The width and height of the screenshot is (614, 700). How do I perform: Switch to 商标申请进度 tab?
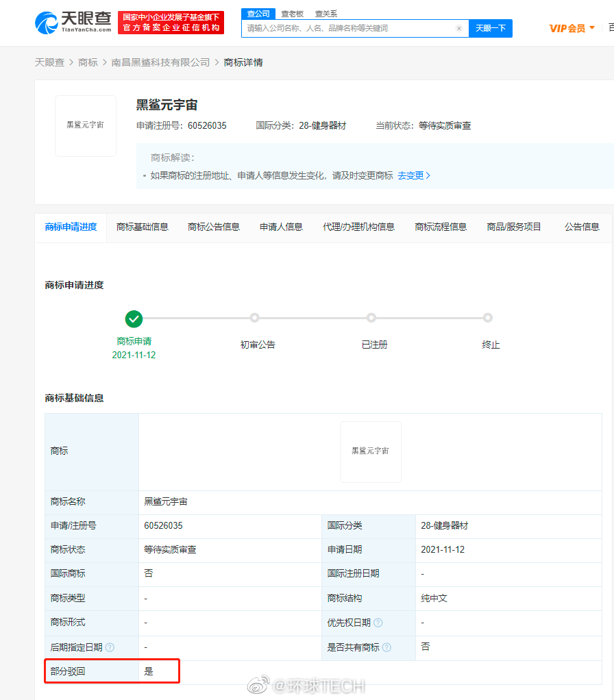[x=71, y=227]
